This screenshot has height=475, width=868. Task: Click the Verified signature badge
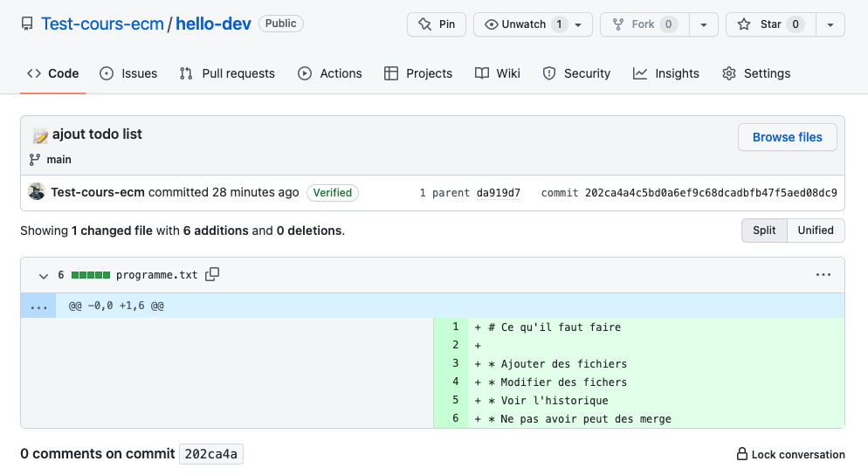[x=332, y=193]
